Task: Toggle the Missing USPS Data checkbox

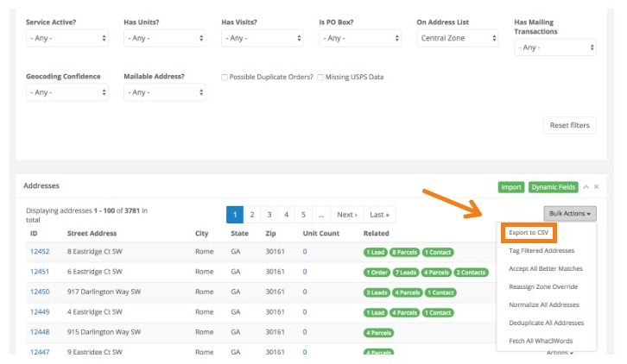Action: pyautogui.click(x=320, y=77)
